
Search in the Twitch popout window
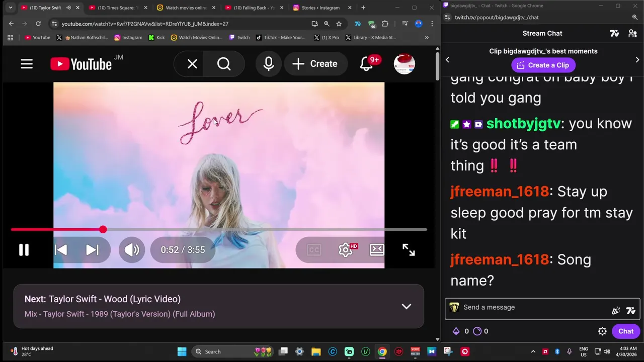tap(635, 17)
